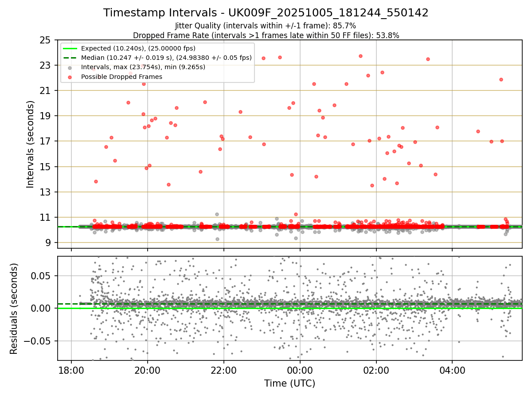The width and height of the screenshot is (532, 399).
Task: Click the '23' tick on the intervals axis
Action: click(46, 65)
